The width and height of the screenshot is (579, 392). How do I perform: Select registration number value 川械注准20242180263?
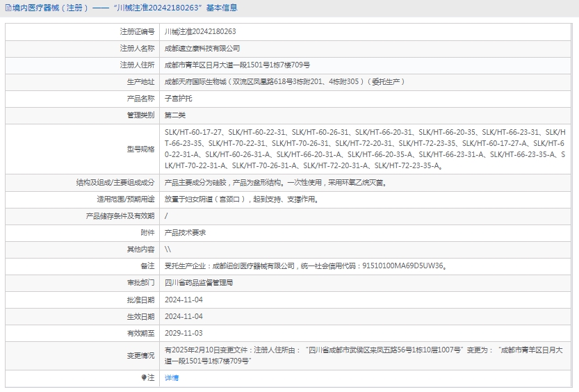pyautogui.click(x=200, y=31)
